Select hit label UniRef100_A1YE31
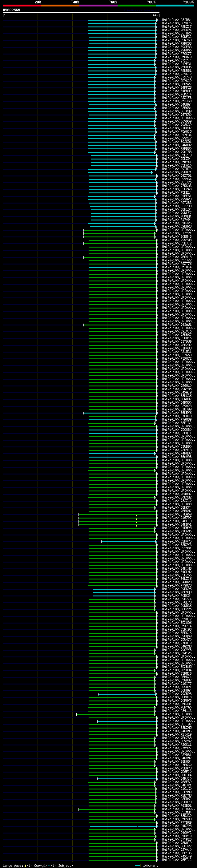This screenshot has width=197, height=868. (177, 64)
